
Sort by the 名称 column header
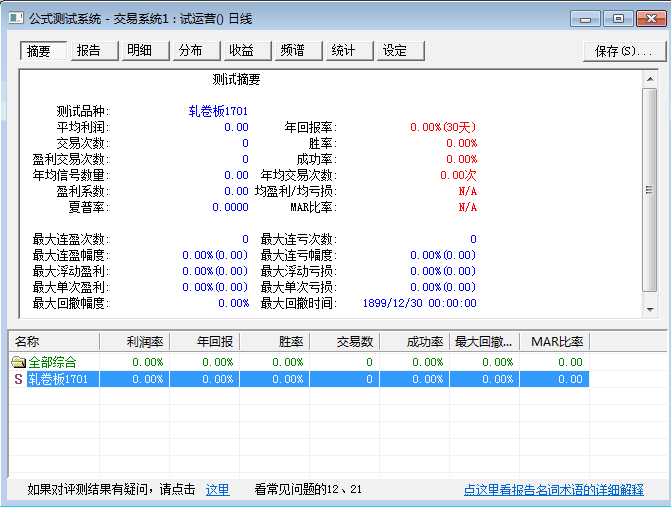(x=54, y=341)
